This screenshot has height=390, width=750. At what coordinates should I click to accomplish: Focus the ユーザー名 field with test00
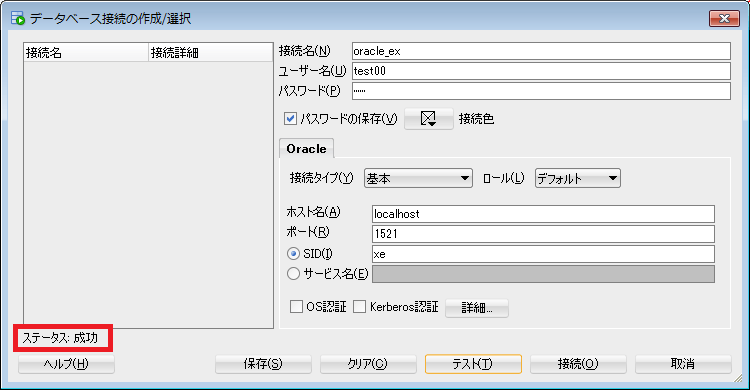(x=541, y=71)
